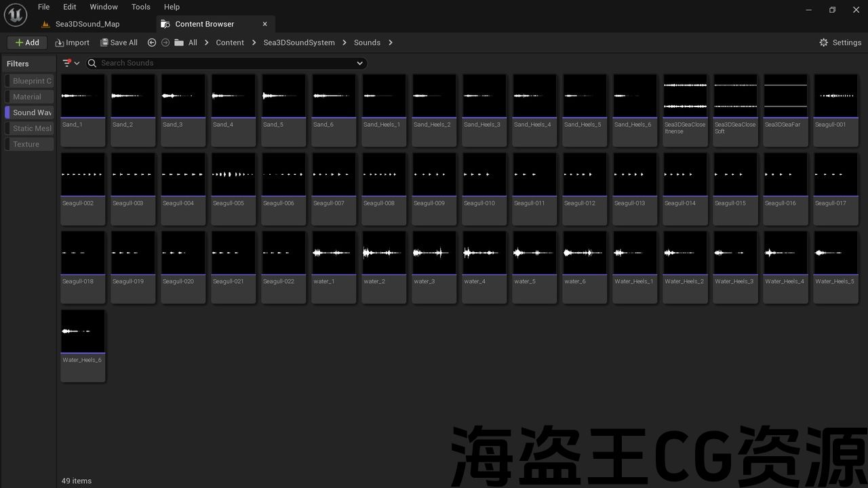Enable the Blueprint Class filter

30,81
